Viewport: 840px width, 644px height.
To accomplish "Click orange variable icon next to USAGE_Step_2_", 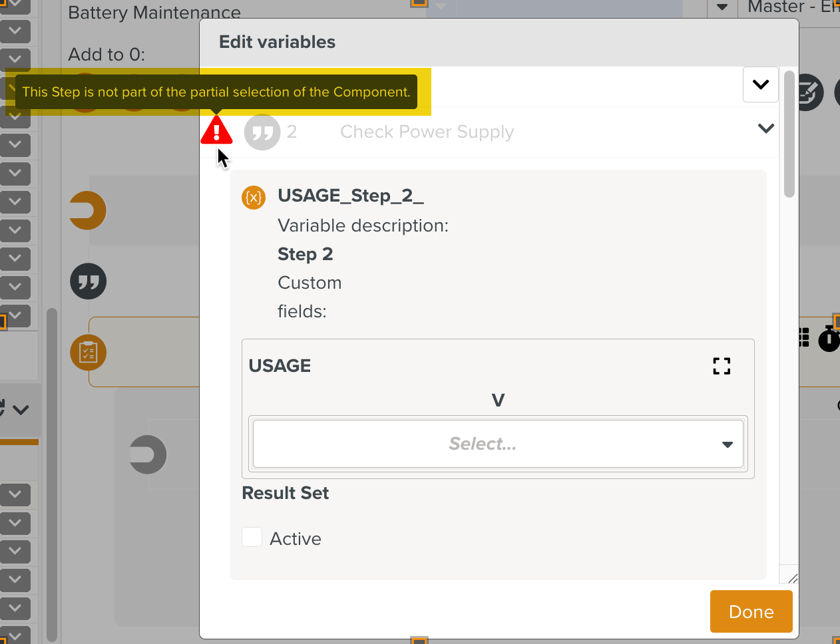I will 254,198.
